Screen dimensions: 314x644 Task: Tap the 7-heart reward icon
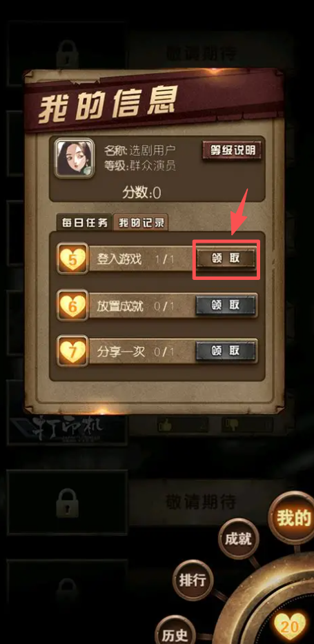tap(72, 350)
